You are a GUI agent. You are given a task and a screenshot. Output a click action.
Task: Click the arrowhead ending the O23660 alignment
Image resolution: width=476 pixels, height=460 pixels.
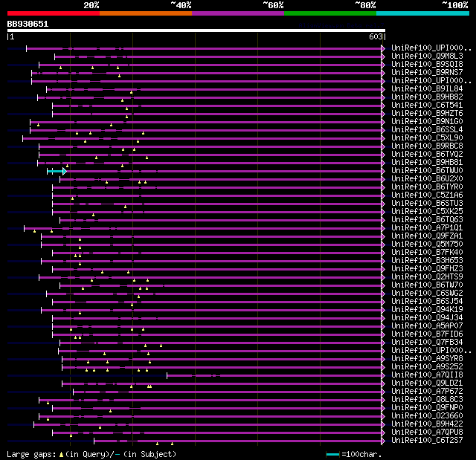[x=383, y=416]
